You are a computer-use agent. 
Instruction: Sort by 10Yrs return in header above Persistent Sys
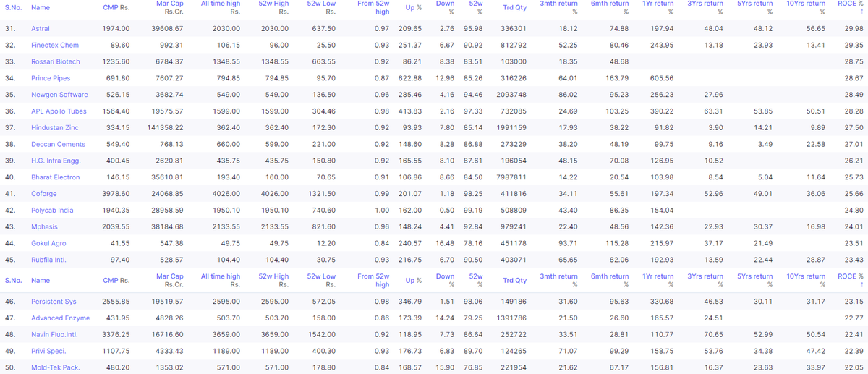tap(805, 281)
